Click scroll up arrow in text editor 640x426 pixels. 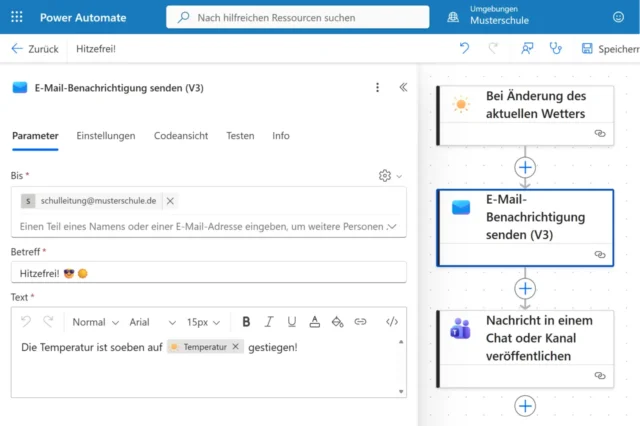[x=401, y=342]
